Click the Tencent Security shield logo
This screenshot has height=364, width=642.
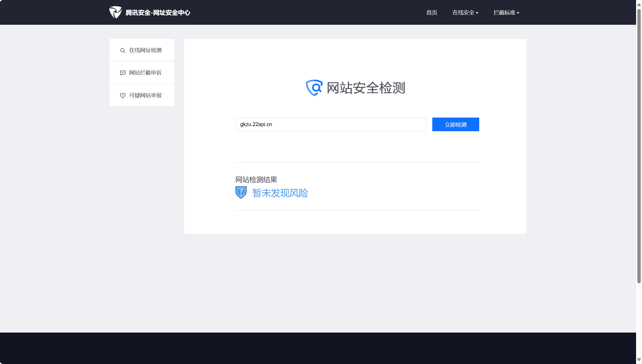[x=115, y=12]
